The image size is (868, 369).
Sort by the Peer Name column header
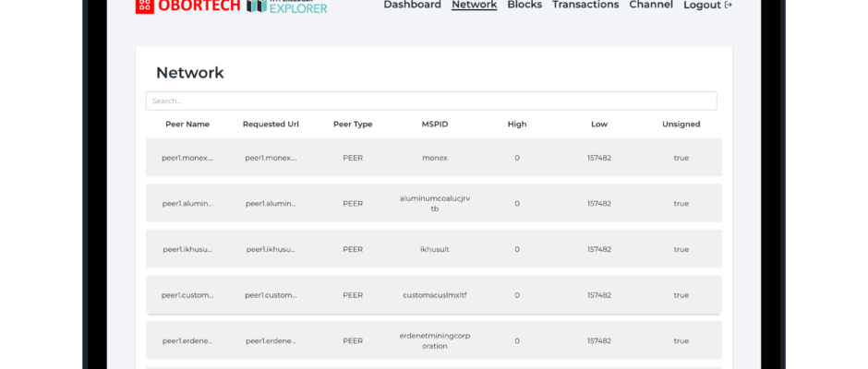pos(187,124)
